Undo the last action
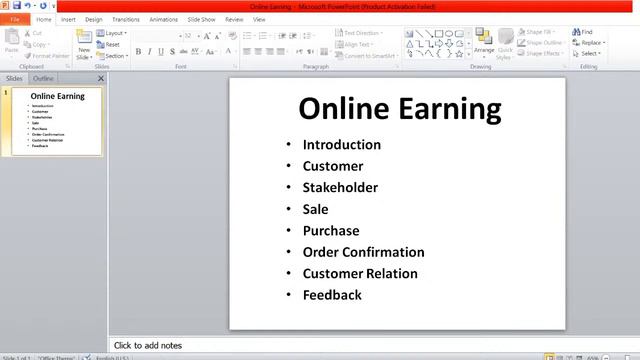The height and width of the screenshot is (360, 640). pyautogui.click(x=28, y=6)
